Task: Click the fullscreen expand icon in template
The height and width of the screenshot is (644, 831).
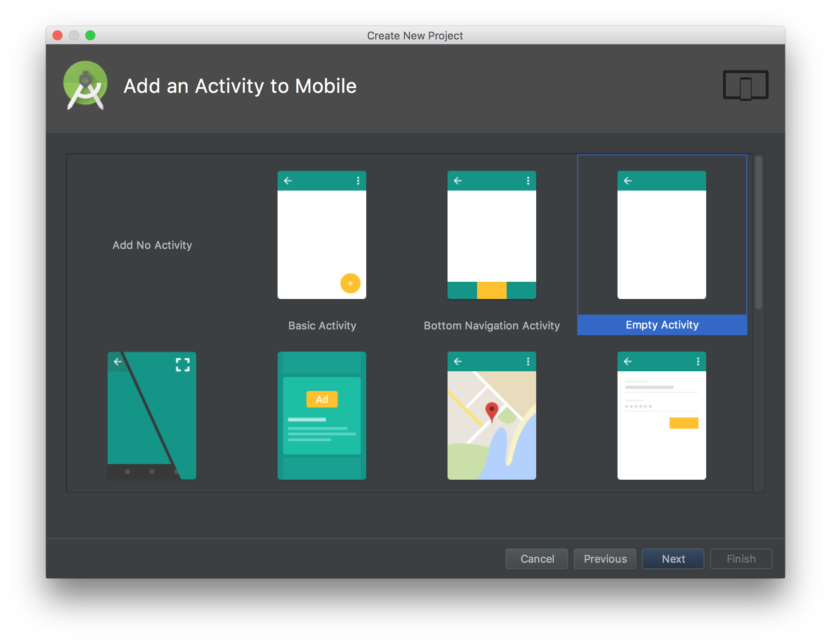Action: click(183, 364)
